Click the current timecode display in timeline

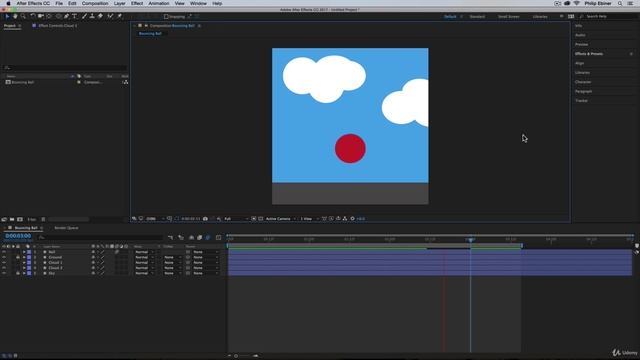[x=18, y=236]
